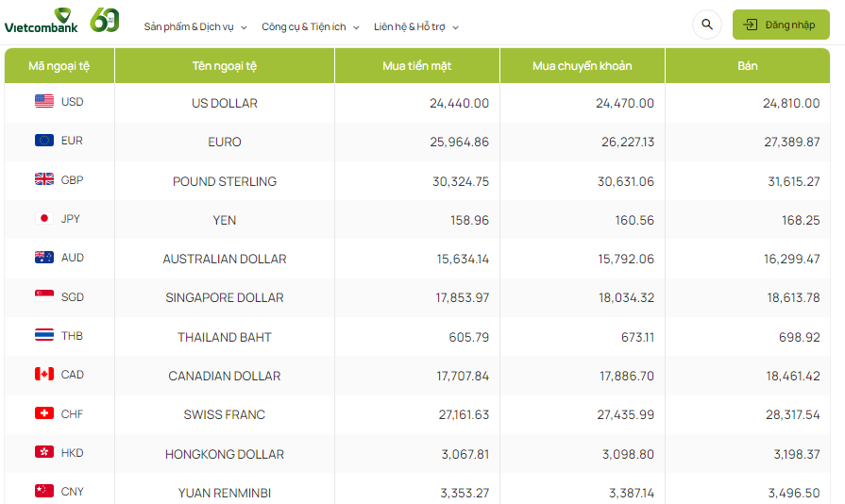This screenshot has width=845, height=504.
Task: Click the JPY flag icon
Action: tap(44, 218)
